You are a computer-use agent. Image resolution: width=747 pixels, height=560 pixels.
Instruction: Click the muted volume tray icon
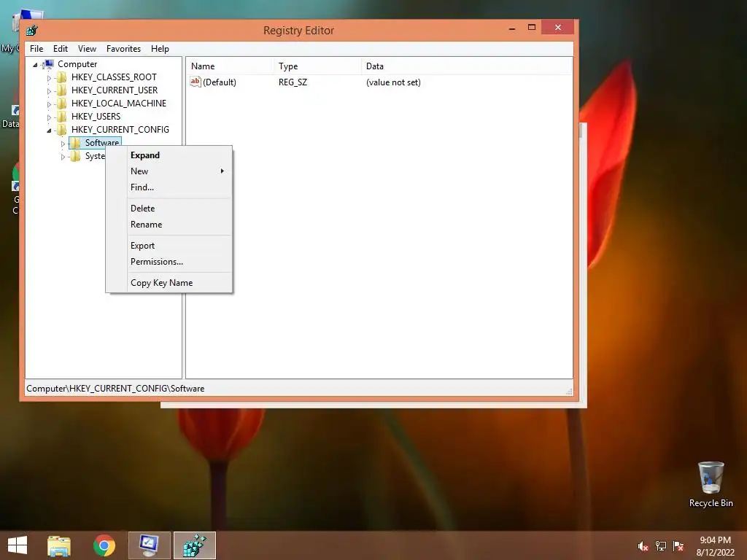[x=643, y=546]
